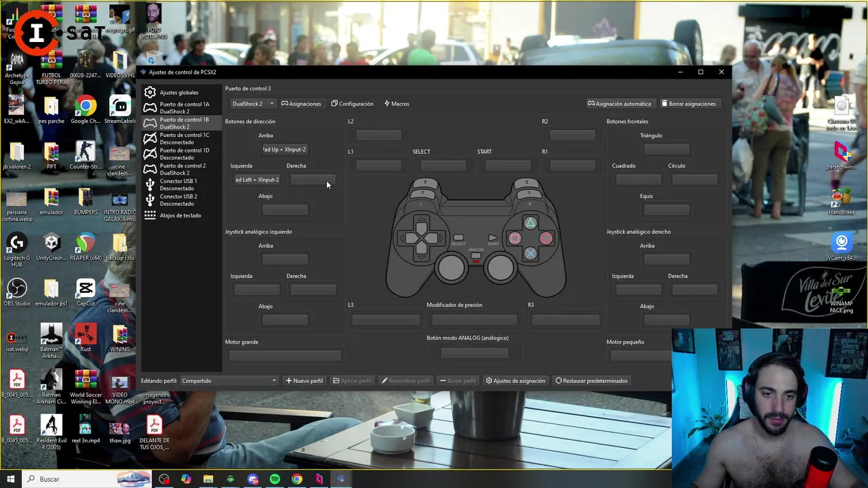The width and height of the screenshot is (868, 488).
Task: Open OBS Studio desktop shortcut
Action: (x=17, y=293)
